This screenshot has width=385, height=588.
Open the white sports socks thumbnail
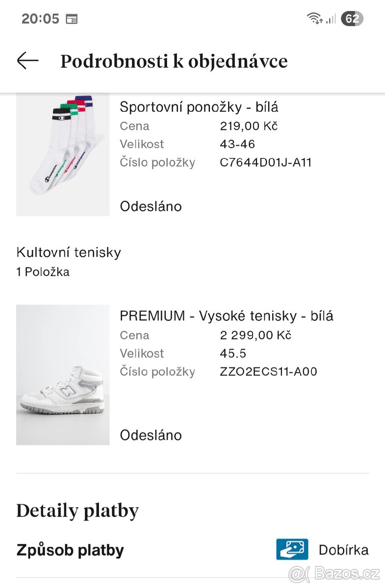click(x=63, y=154)
